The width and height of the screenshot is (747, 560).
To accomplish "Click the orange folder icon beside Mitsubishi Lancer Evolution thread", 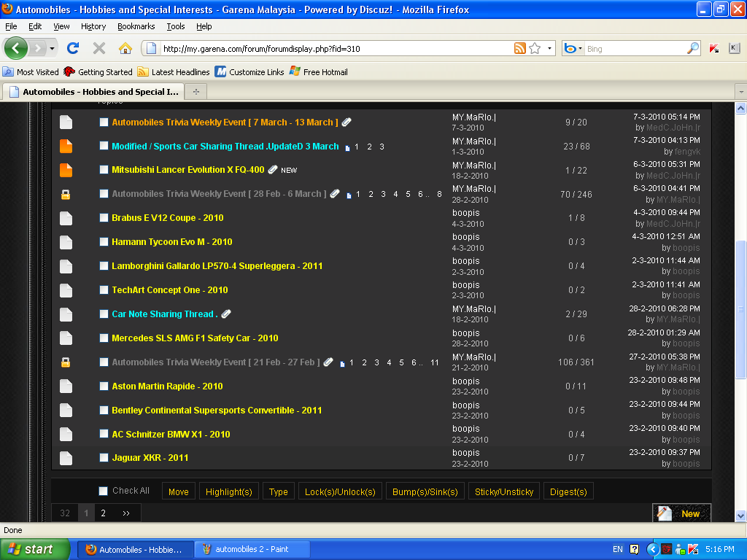I will [x=66, y=170].
